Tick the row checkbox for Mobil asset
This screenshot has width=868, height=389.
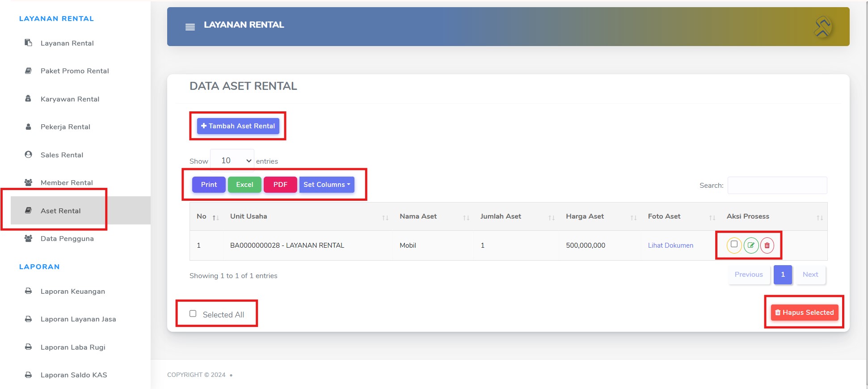click(734, 244)
